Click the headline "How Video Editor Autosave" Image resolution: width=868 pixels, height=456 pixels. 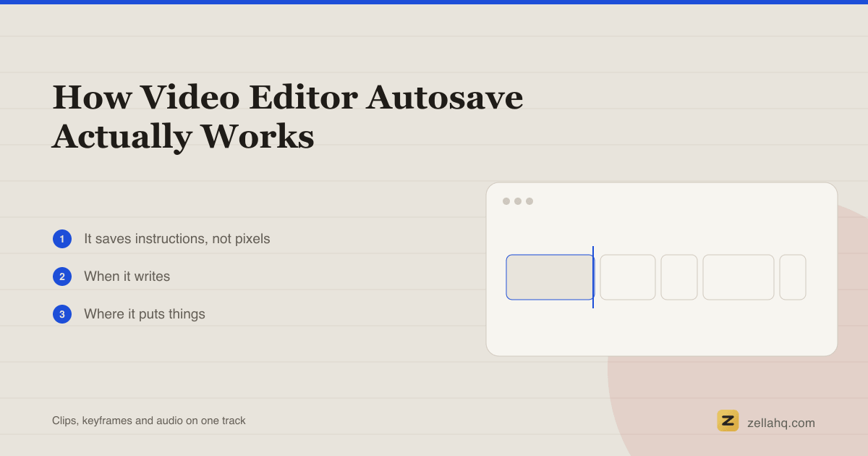(288, 97)
